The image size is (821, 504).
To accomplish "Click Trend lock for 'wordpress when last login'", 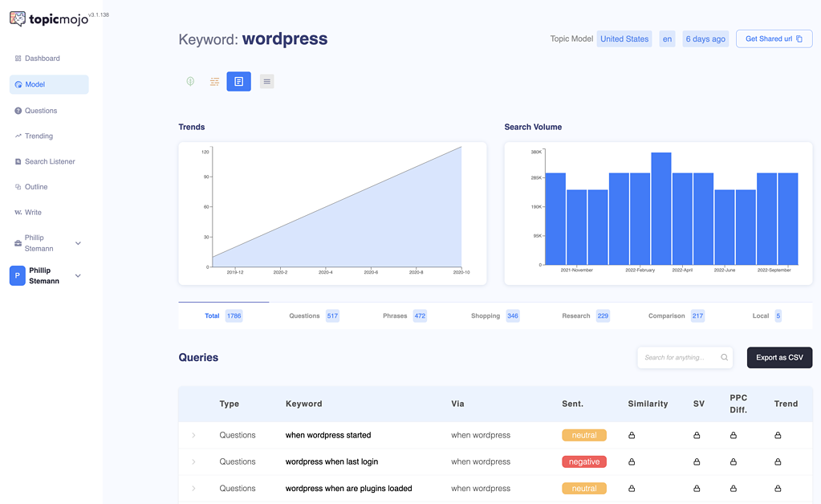I will point(778,461).
